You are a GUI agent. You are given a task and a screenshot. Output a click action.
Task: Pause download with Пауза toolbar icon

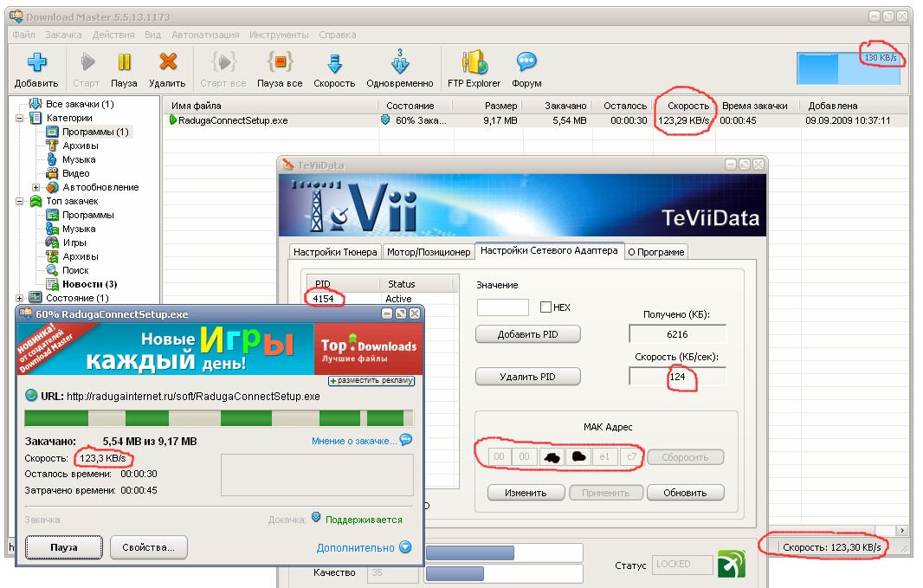coord(124,61)
